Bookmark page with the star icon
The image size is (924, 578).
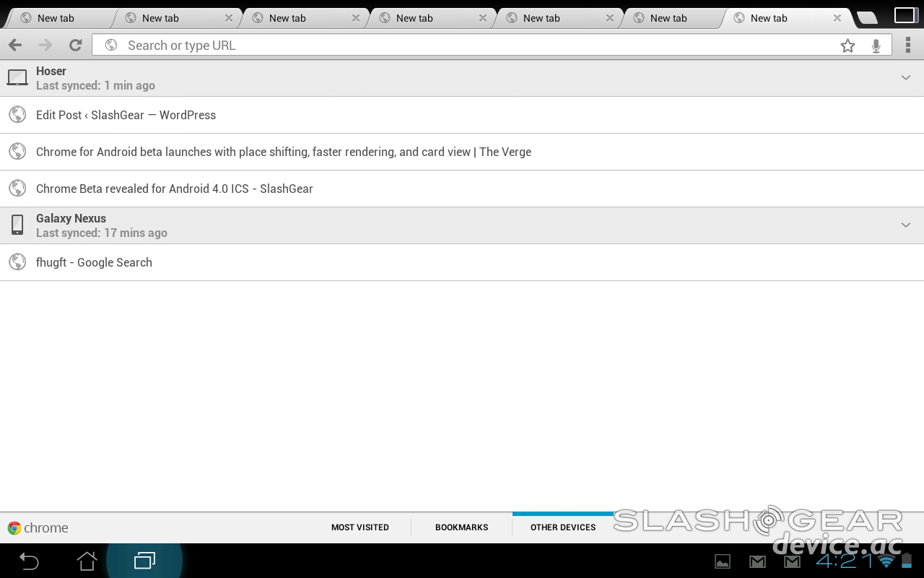pos(847,46)
